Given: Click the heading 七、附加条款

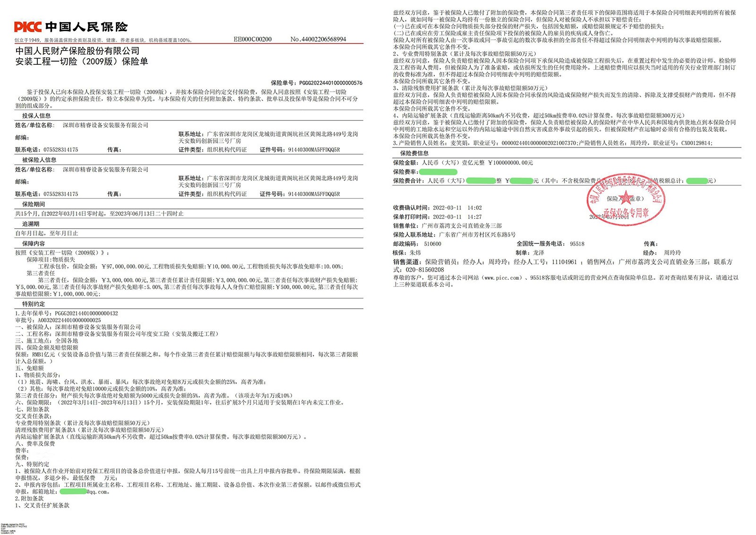Looking at the screenshot, I should (x=32, y=409).
